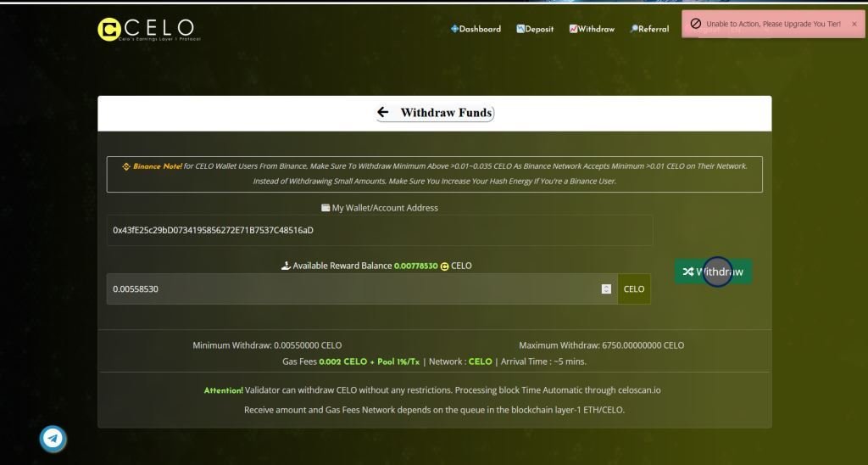Click the Withdraw Funds heading
868x465 pixels.
coord(446,113)
